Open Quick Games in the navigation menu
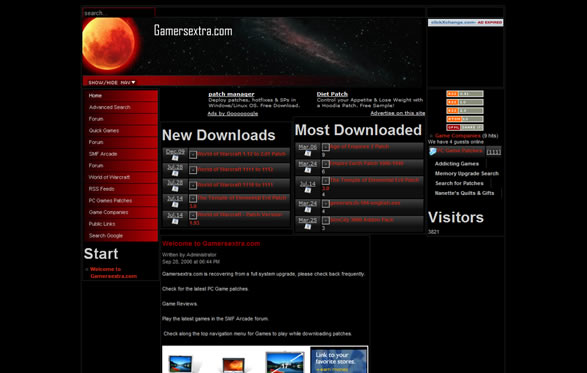The width and height of the screenshot is (587, 373). click(121, 131)
